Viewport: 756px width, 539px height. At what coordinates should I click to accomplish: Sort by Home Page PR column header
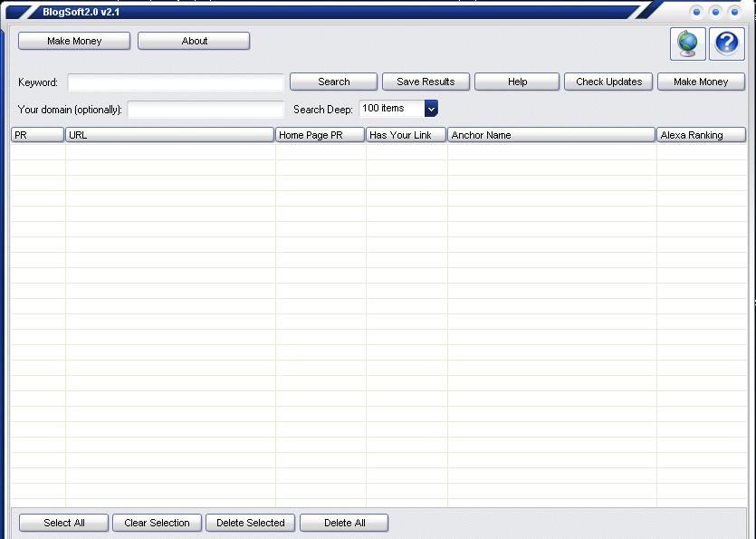(x=321, y=135)
